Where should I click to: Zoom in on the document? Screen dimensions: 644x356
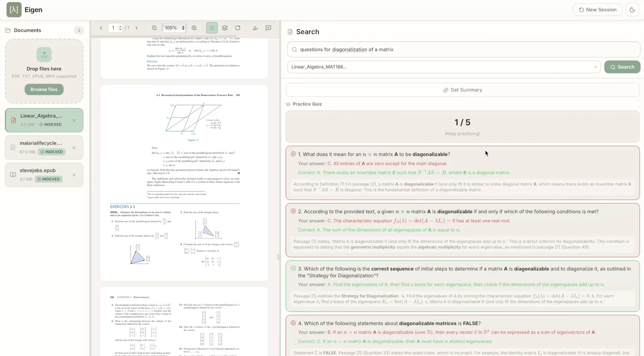tap(194, 28)
